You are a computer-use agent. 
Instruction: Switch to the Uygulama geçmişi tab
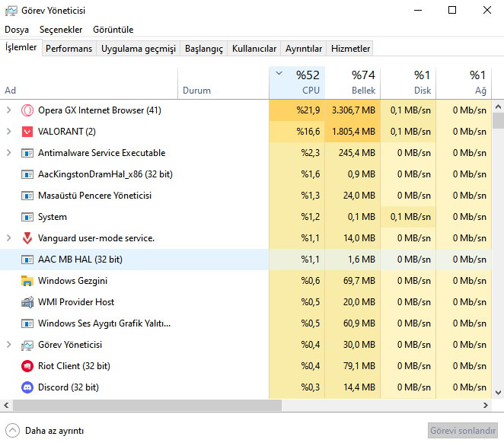pyautogui.click(x=139, y=49)
